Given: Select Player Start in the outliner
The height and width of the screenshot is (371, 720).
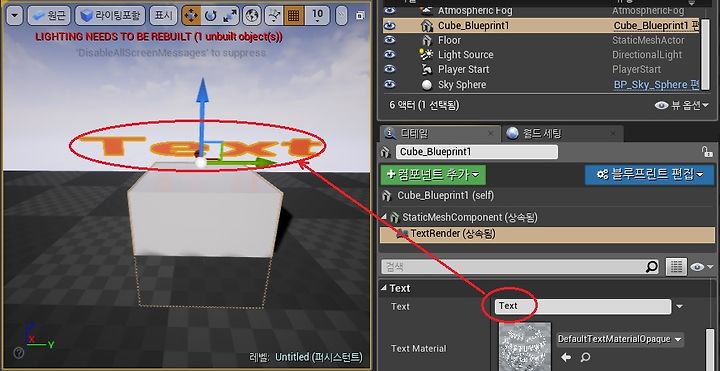Looking at the screenshot, I should click(x=463, y=69).
